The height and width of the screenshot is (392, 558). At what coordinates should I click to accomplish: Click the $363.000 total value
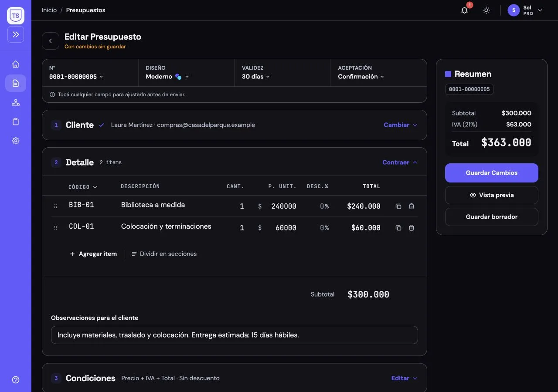(x=506, y=142)
